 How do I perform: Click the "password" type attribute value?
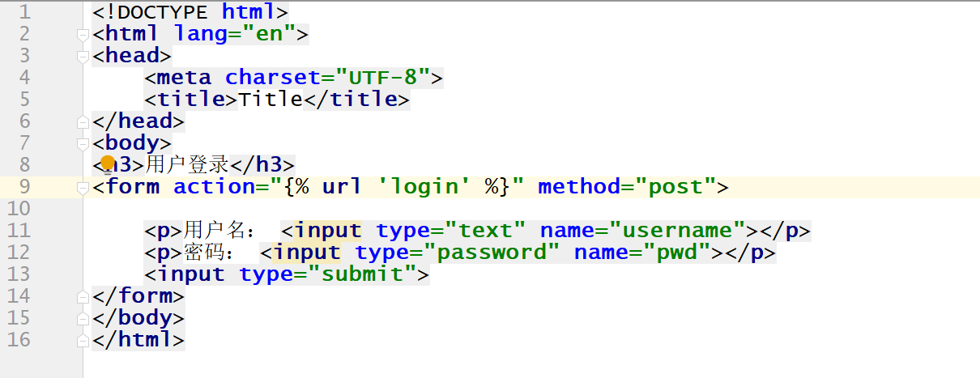(497, 253)
